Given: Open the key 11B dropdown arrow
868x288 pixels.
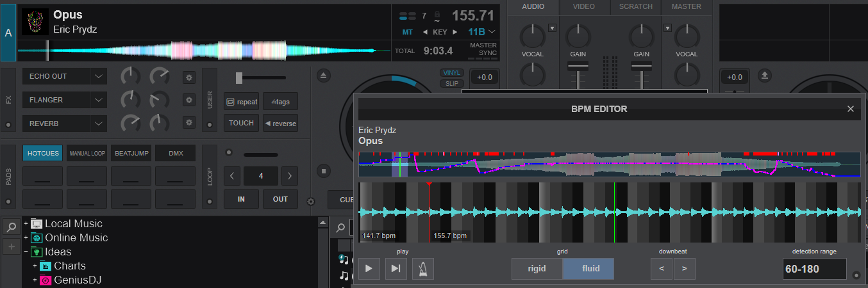Looking at the screenshot, I should click(x=492, y=32).
